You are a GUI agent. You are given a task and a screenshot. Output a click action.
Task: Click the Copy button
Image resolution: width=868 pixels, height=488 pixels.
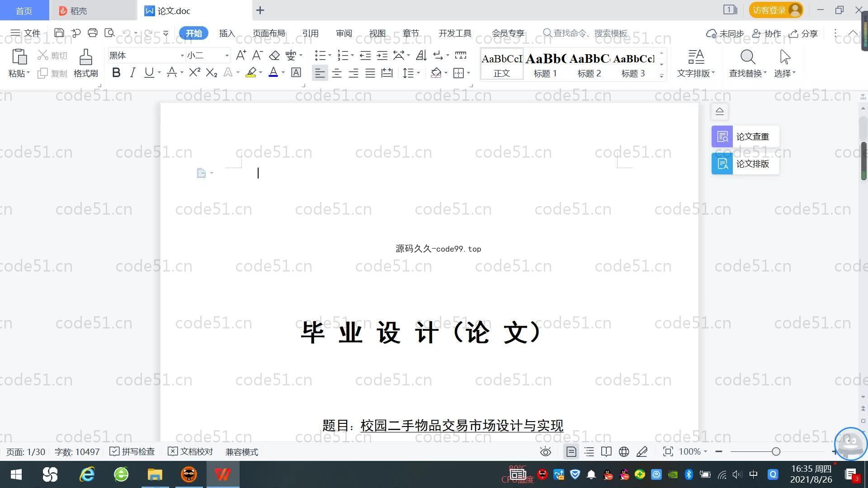coord(52,73)
